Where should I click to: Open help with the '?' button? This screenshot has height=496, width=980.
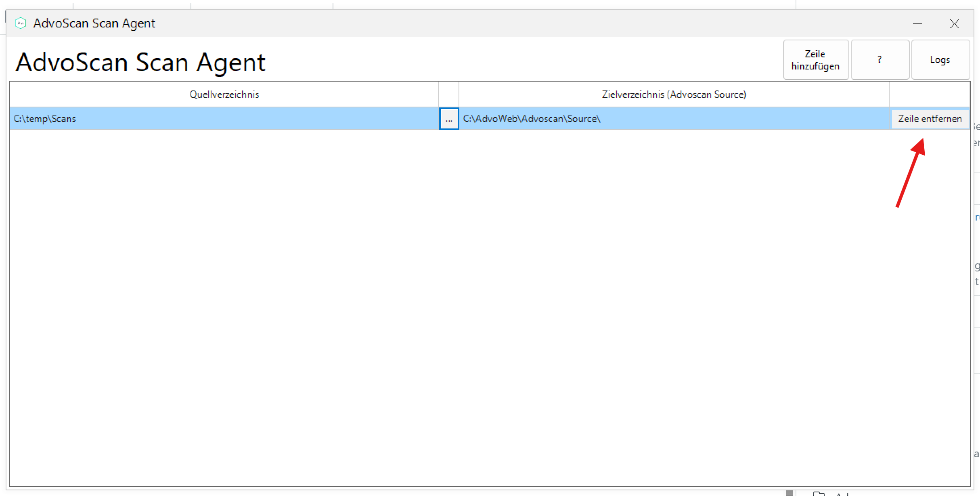pyautogui.click(x=880, y=60)
